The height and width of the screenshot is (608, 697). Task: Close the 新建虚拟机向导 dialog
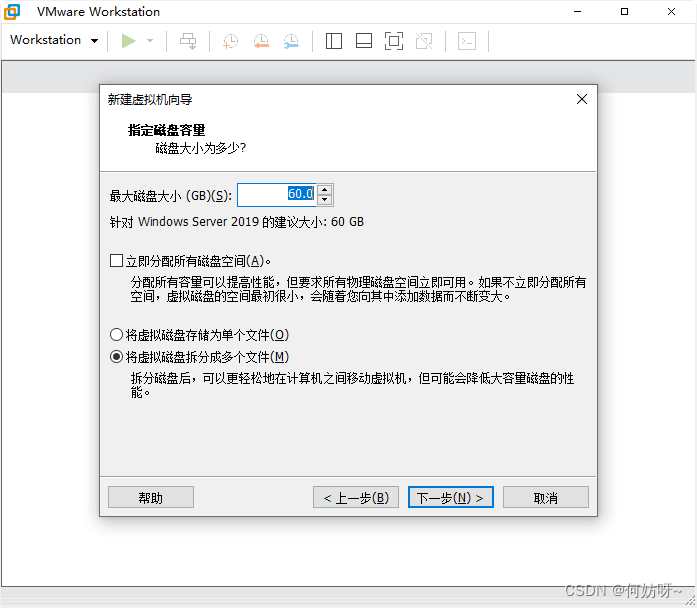coord(581,99)
